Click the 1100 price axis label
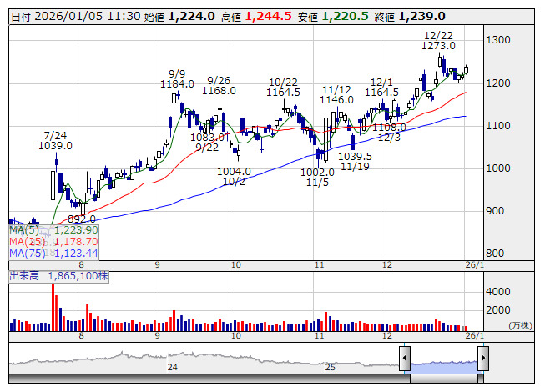Viewport: 545px width, 392px height. [x=497, y=126]
